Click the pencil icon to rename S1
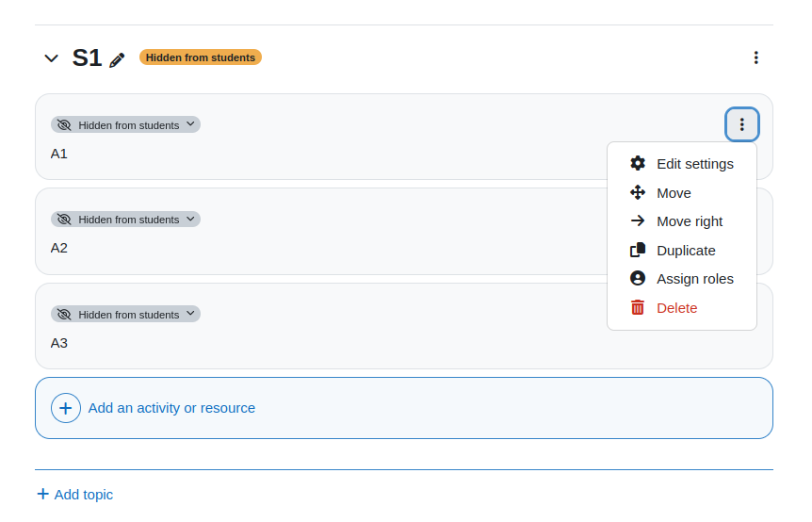812x522 pixels. coord(117,60)
